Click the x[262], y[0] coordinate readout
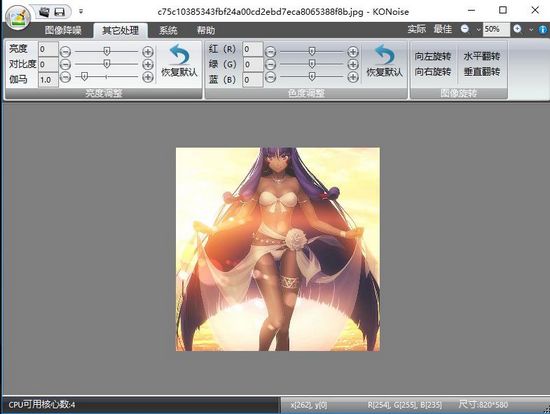Viewport: 550px width, 414px height. click(x=309, y=405)
